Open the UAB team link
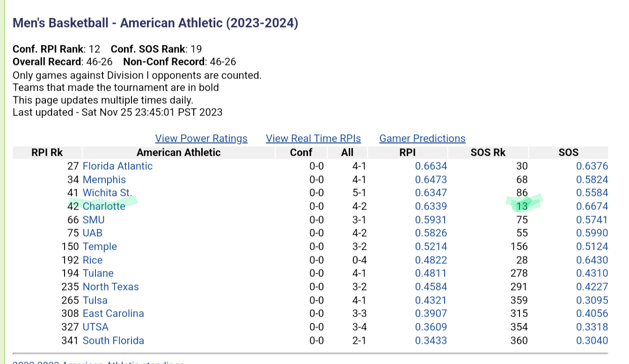Screen dimensions: 629x364 (x=93, y=233)
